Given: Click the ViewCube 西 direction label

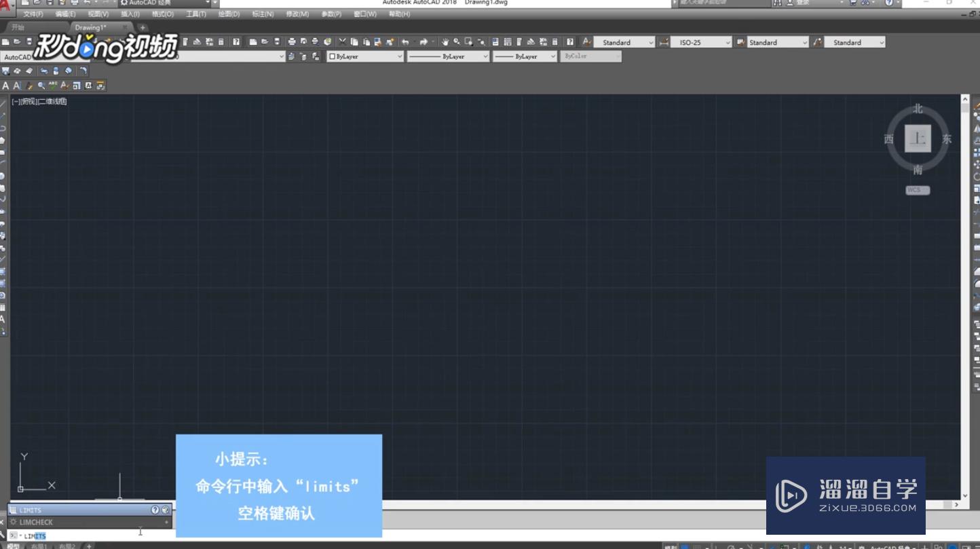Looking at the screenshot, I should (x=889, y=139).
